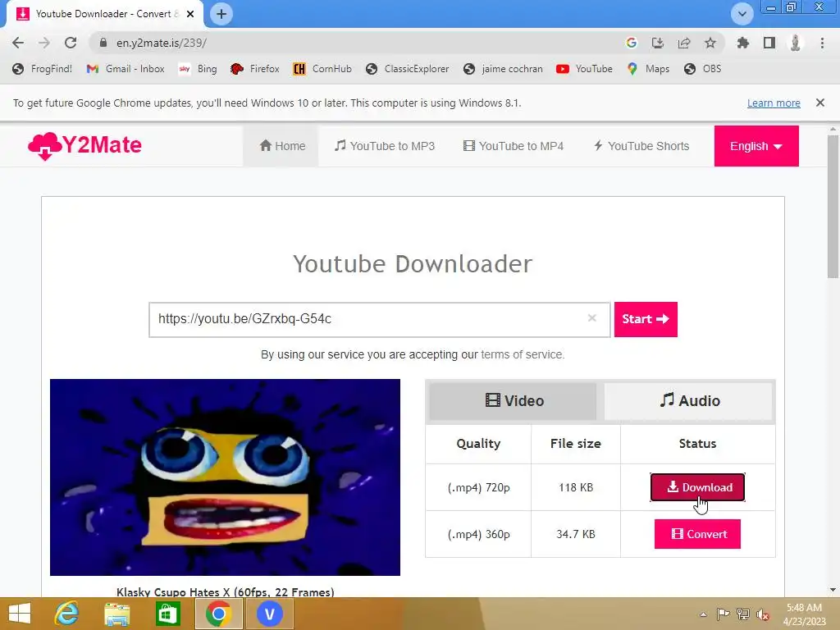Dismiss the Chrome update notification bar

[x=820, y=103]
